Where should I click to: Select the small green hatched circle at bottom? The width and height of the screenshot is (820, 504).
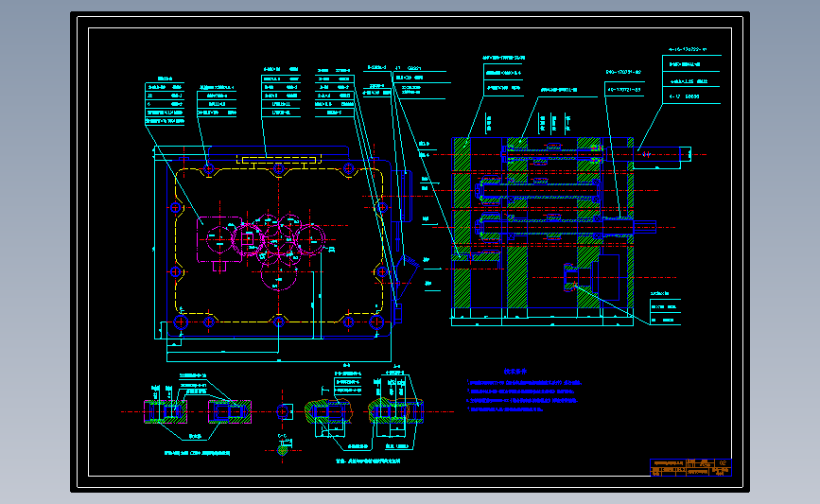click(283, 449)
